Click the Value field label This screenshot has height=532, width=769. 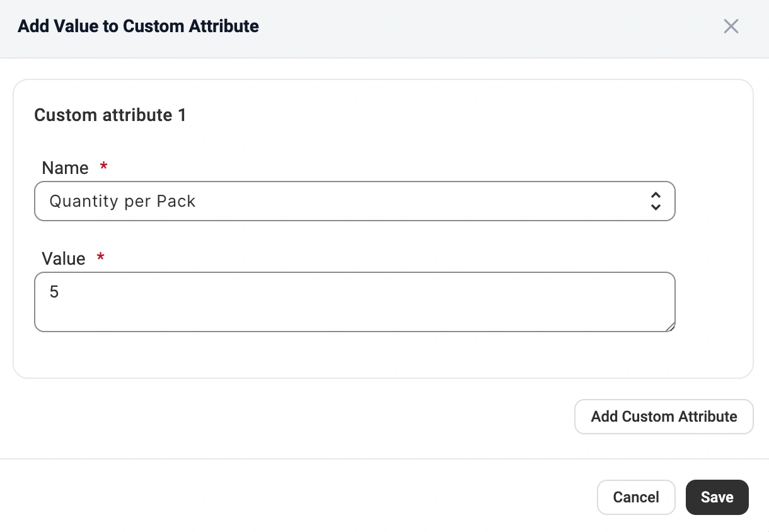(63, 259)
